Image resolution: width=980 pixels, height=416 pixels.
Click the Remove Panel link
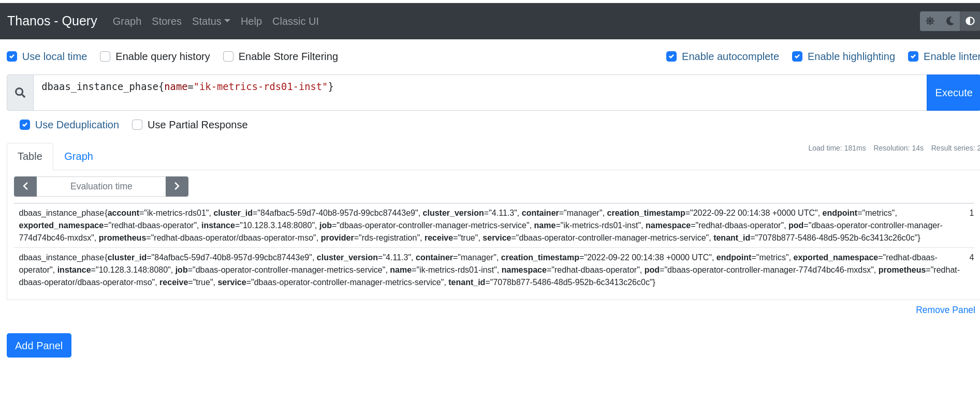945,310
